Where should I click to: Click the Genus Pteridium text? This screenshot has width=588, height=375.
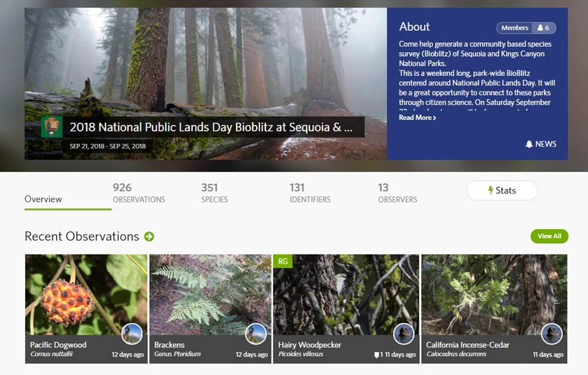[x=177, y=354]
